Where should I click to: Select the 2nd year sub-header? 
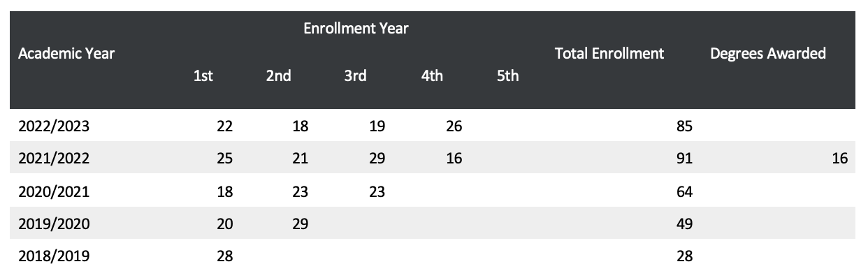pos(278,76)
